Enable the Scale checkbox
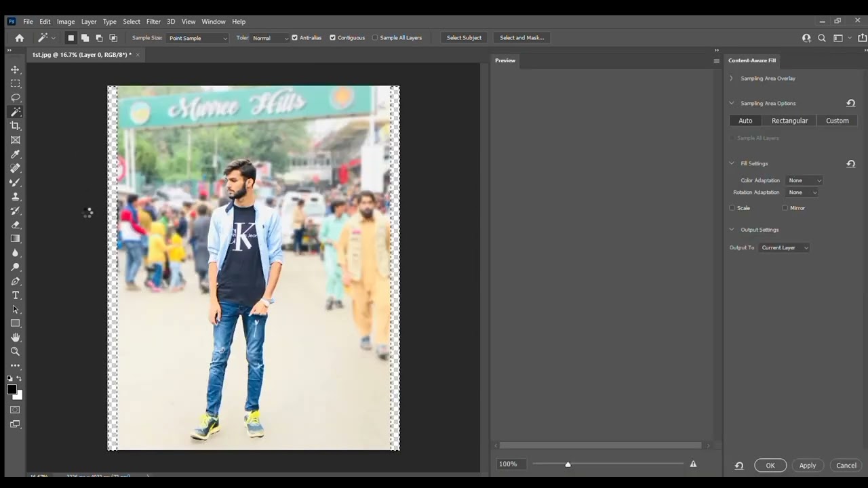This screenshot has height=488, width=868. (x=732, y=208)
